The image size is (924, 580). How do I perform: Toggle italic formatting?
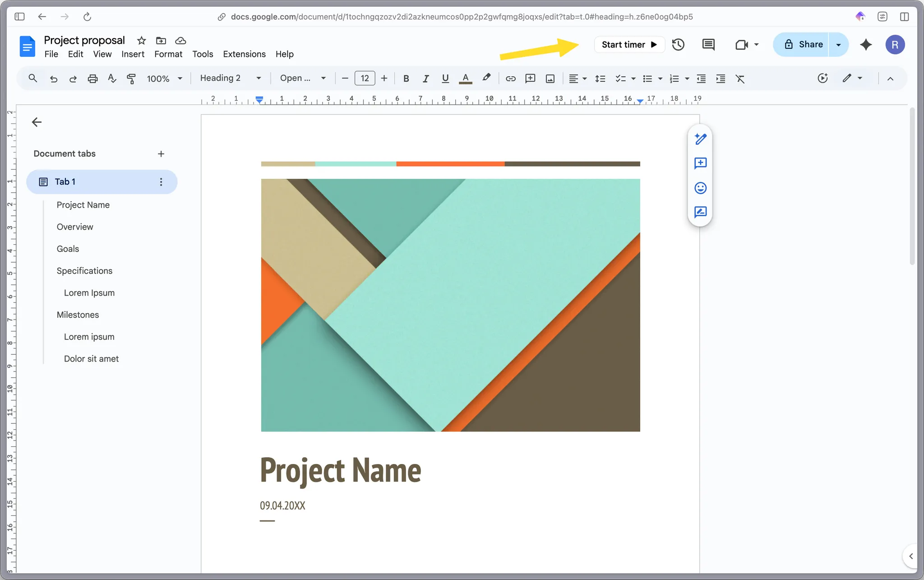(x=425, y=79)
